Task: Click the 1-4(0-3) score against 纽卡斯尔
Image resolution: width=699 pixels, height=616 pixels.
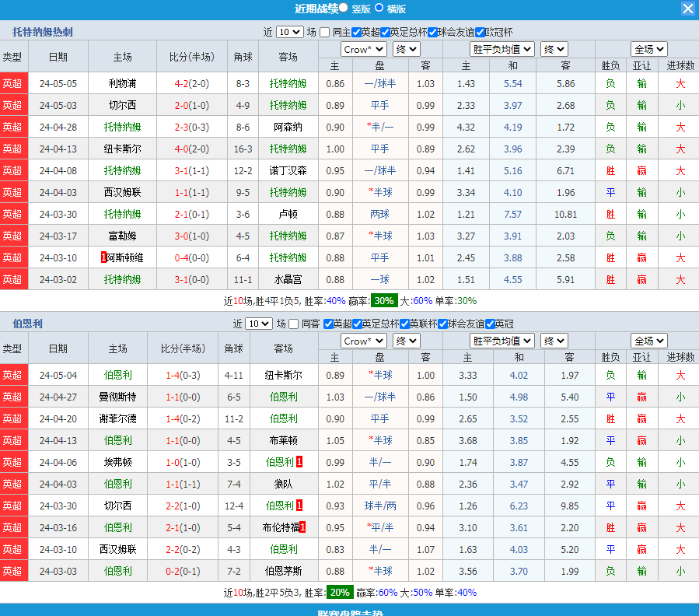Action: (x=183, y=376)
